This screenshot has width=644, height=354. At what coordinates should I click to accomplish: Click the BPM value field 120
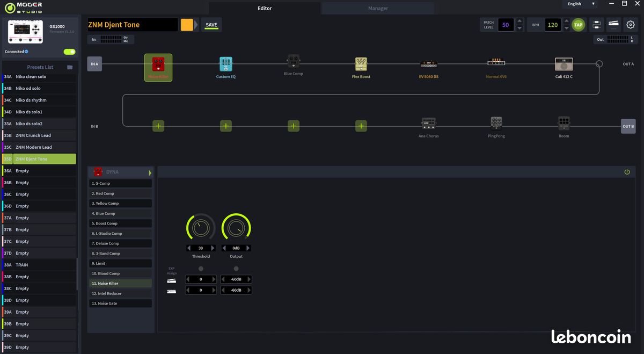[x=553, y=25]
